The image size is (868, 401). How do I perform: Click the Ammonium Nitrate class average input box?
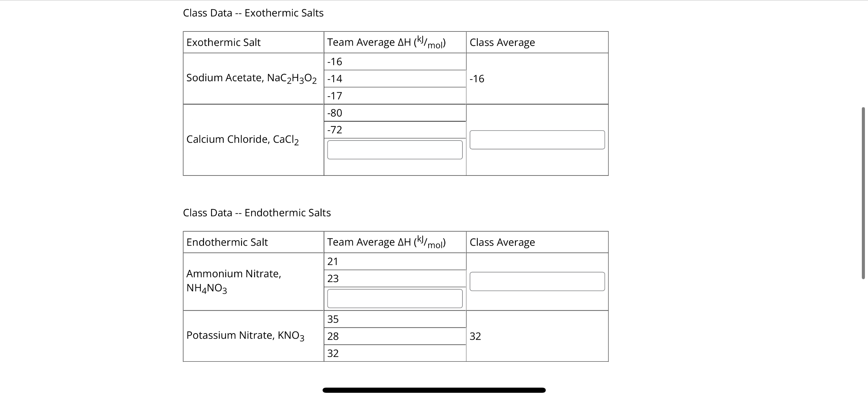coord(537,281)
